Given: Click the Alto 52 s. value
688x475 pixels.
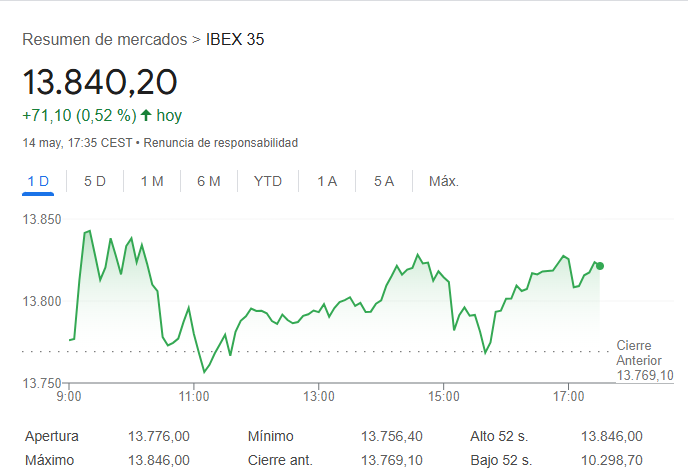Looking at the screenshot, I should tap(611, 436).
